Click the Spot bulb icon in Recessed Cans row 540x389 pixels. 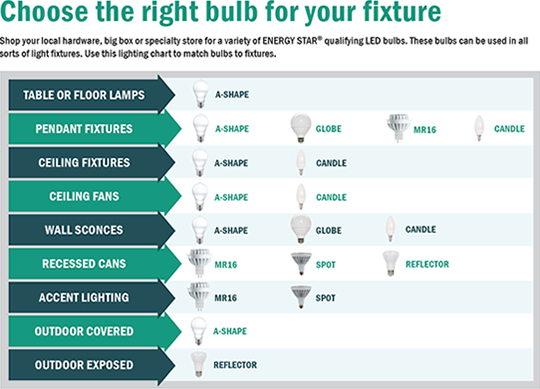tap(301, 263)
